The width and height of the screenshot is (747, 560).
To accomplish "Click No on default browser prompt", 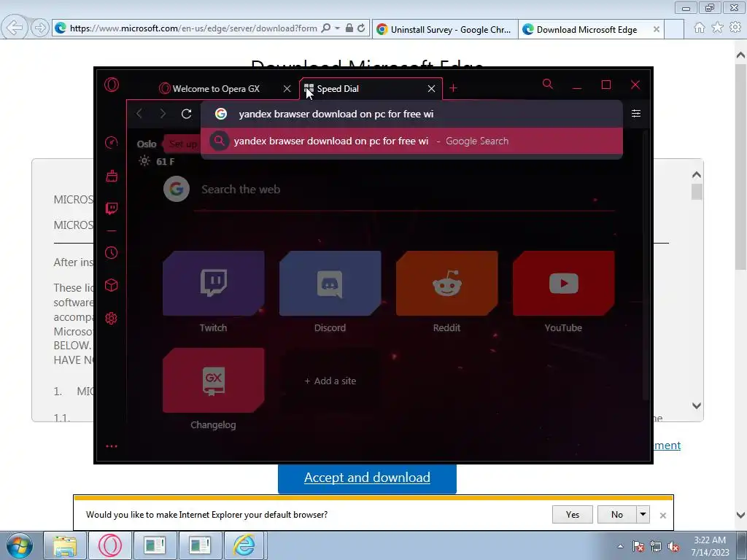I will coord(616,514).
